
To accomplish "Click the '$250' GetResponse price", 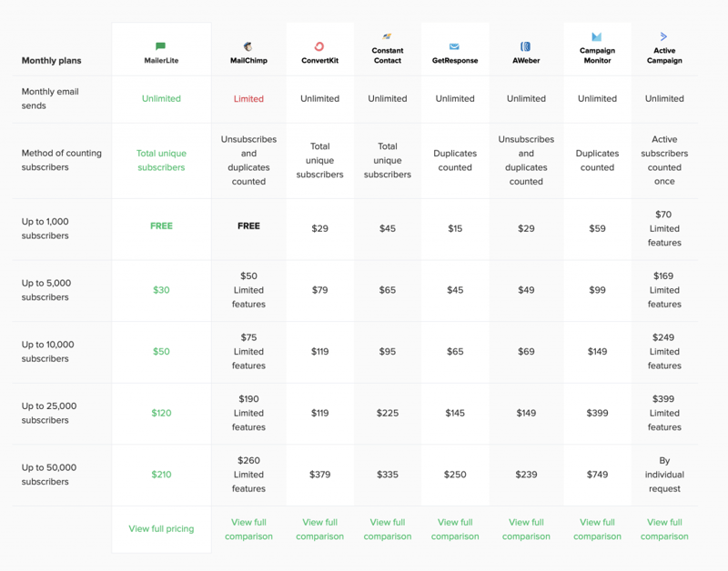I will (455, 475).
